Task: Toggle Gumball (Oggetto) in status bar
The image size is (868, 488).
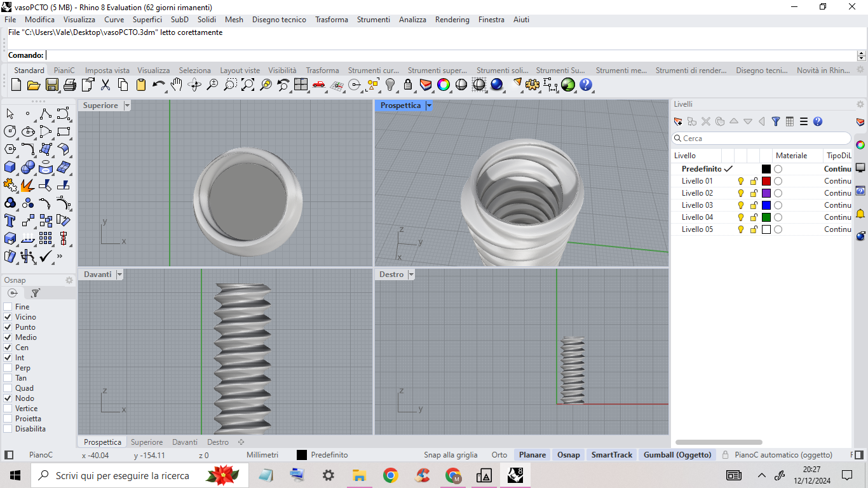Action: click(x=677, y=455)
